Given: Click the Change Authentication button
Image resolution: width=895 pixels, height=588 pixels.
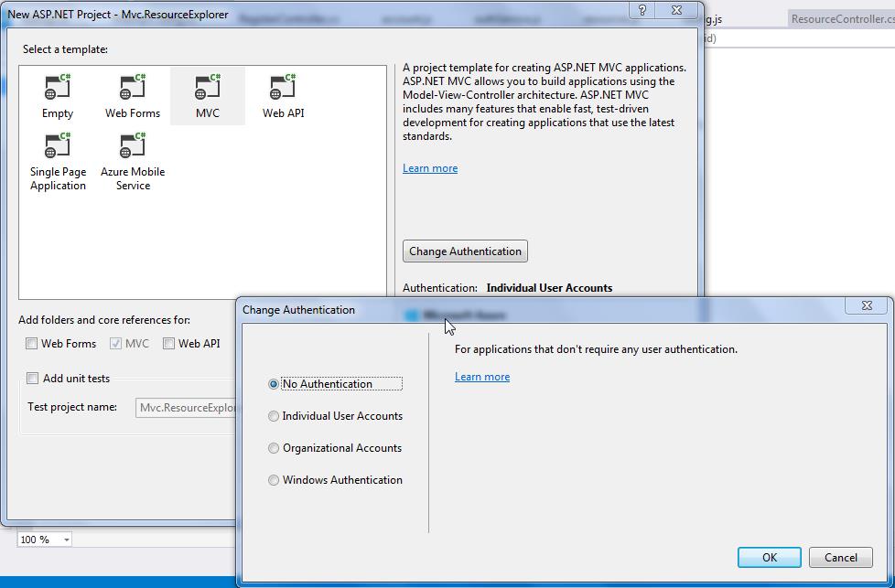Looking at the screenshot, I should click(x=465, y=251).
